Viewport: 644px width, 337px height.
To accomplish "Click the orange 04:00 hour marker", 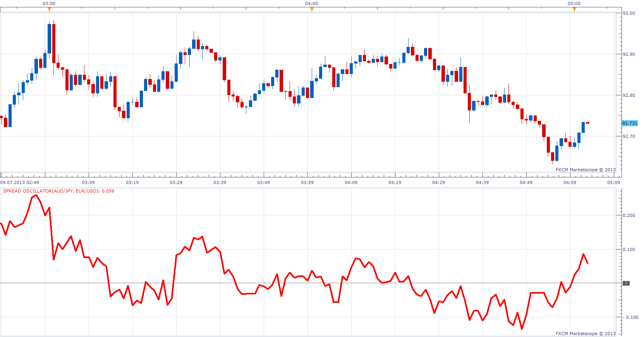I will pos(312,9).
